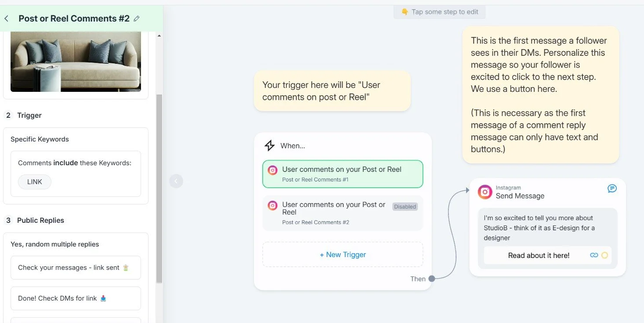Click Yes, random multiple replies option
The height and width of the screenshot is (323, 644).
[55, 244]
